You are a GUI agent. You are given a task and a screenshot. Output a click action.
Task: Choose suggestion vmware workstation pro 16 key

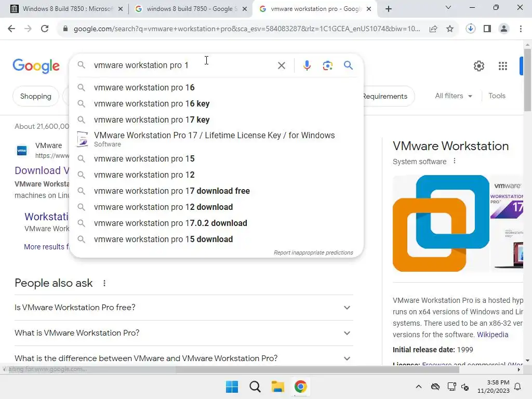click(216, 103)
